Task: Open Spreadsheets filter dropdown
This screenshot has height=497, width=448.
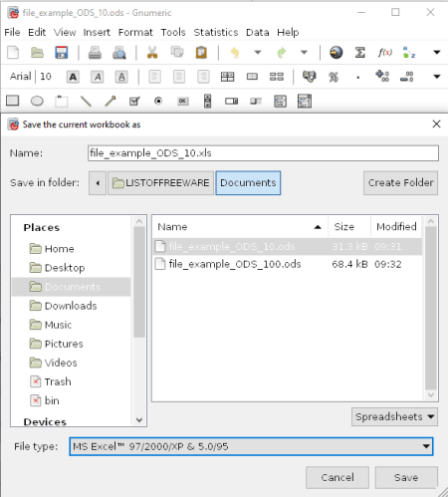Action: pyautogui.click(x=394, y=416)
